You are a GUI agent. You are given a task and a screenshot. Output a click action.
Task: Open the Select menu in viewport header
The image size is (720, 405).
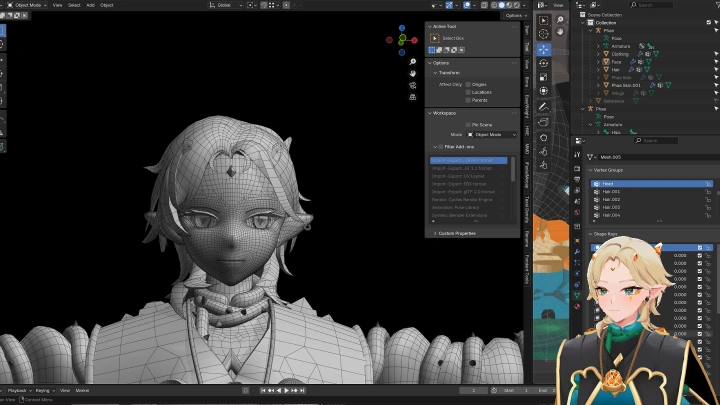click(74, 5)
